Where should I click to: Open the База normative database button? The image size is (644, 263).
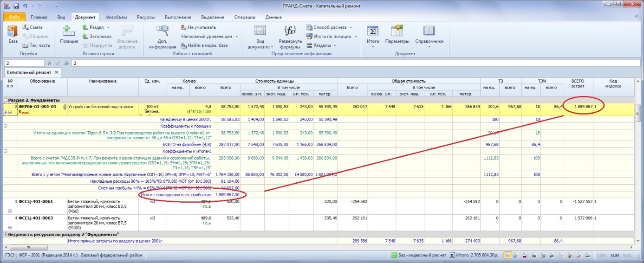click(x=13, y=35)
